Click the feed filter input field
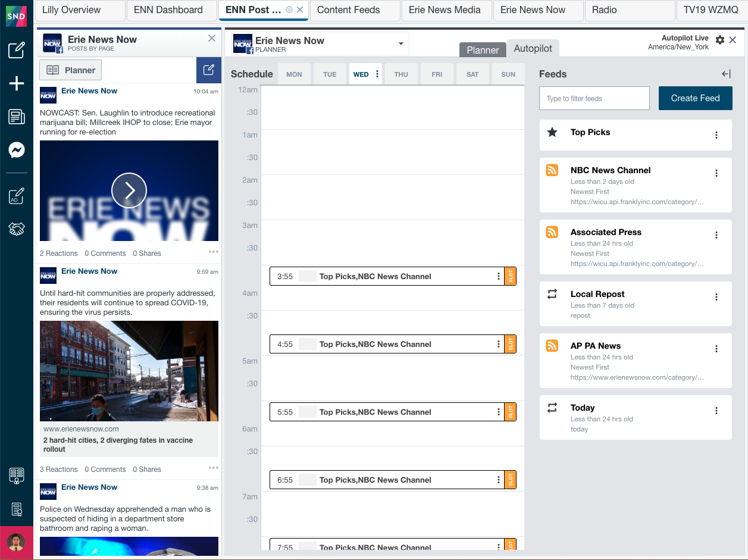This screenshot has height=560, width=748. click(x=594, y=98)
